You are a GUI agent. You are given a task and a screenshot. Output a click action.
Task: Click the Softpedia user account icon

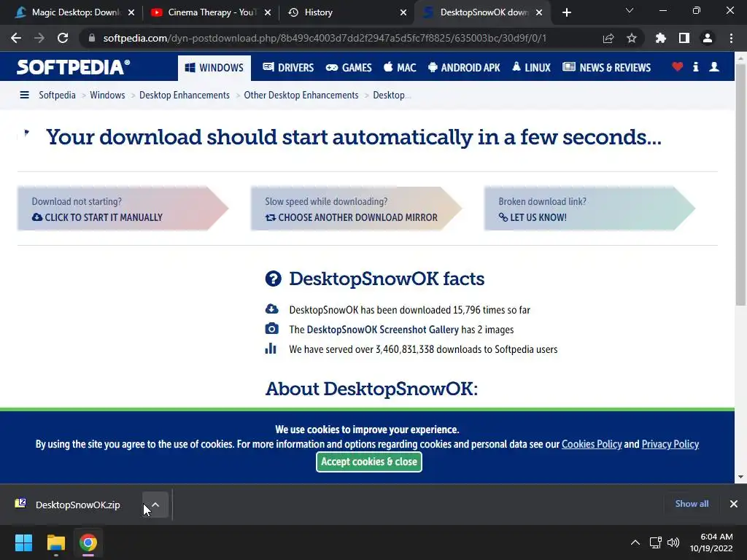coord(714,67)
